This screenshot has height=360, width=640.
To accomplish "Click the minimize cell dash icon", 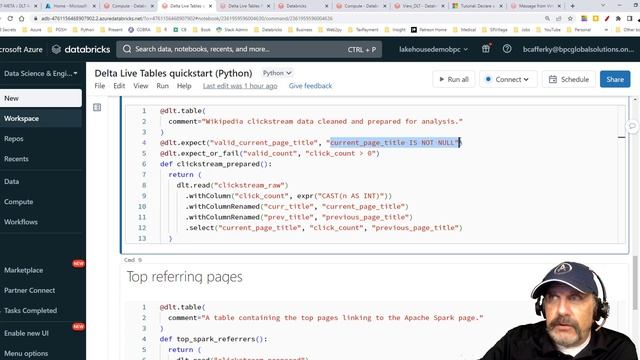I will [x=622, y=137].
